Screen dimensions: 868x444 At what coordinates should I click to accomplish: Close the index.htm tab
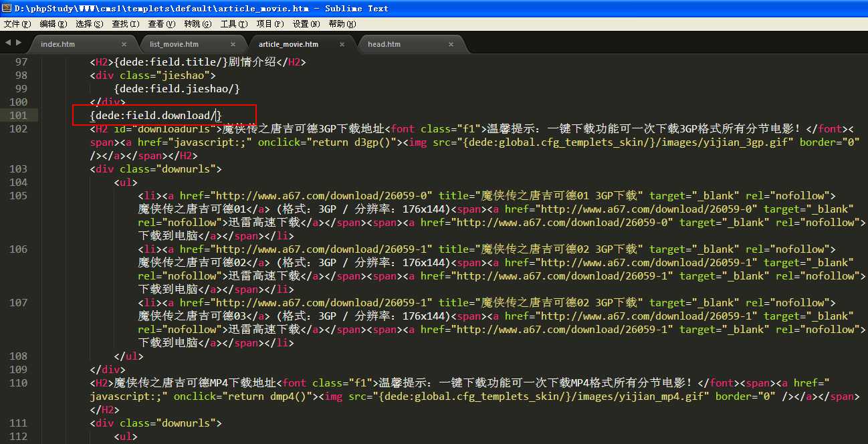tap(124, 44)
